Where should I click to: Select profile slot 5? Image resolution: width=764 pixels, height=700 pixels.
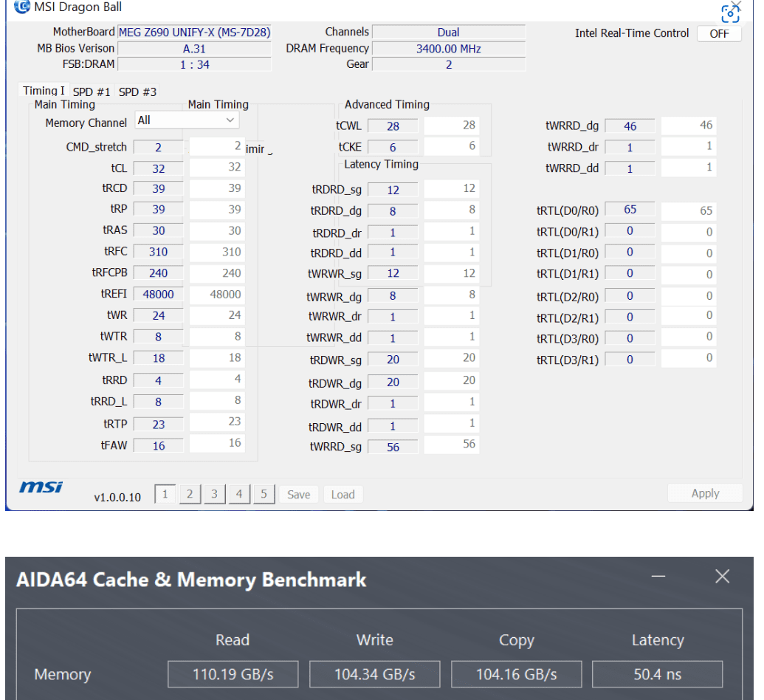click(264, 494)
